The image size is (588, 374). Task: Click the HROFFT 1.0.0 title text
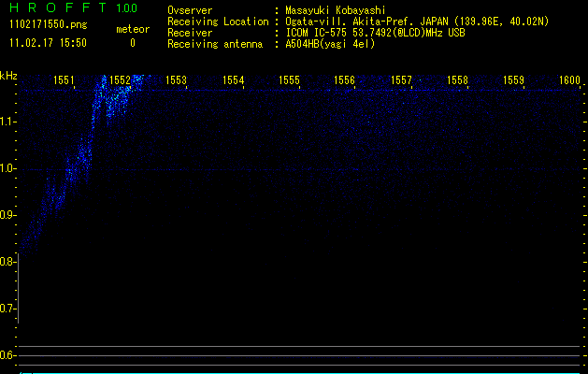pyautogui.click(x=74, y=7)
